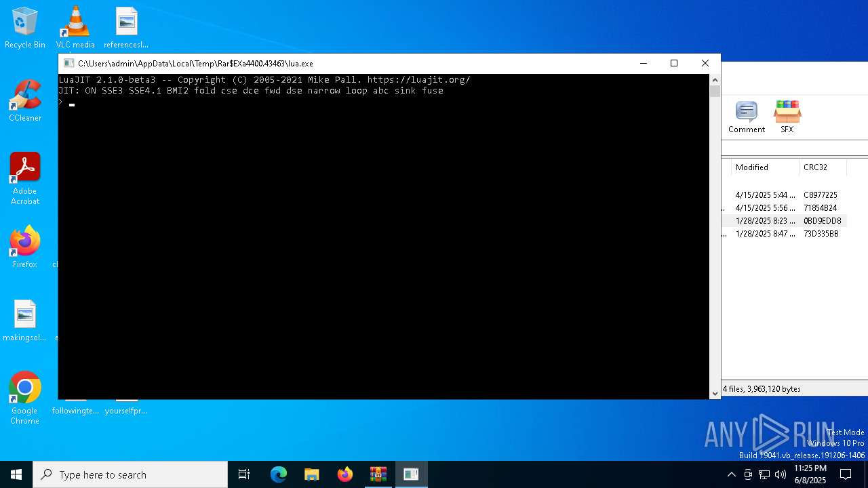Screen dimensions: 868x488
Task: Open the lua.exe console system menu icon
Action: 68,63
